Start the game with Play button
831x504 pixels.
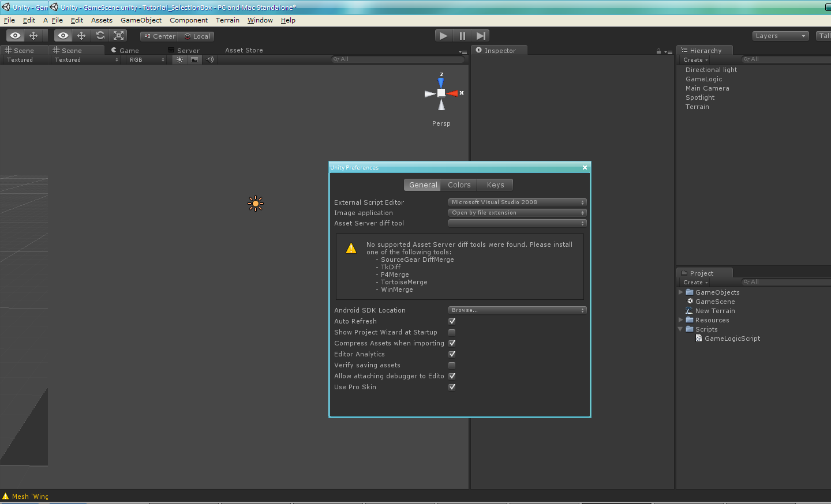coord(443,36)
